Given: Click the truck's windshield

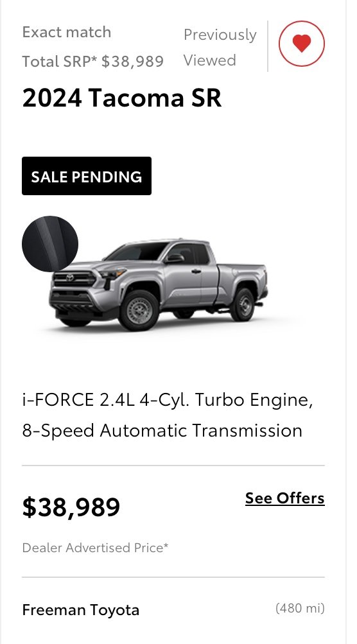Looking at the screenshot, I should (x=136, y=251).
